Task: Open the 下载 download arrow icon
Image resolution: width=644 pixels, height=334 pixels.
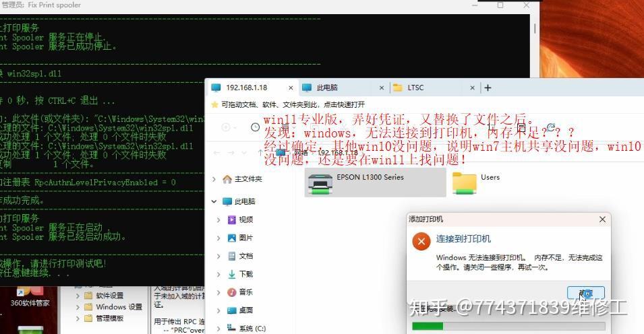Action: (x=232, y=274)
